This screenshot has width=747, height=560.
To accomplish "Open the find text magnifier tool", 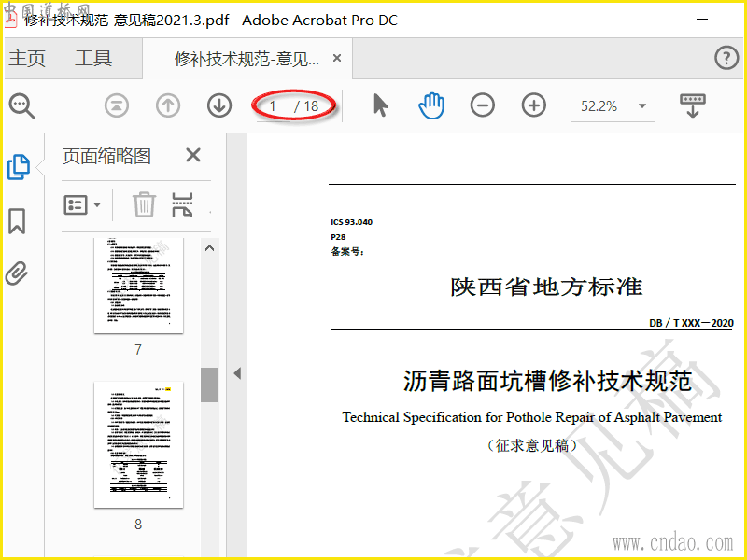I will click(21, 105).
